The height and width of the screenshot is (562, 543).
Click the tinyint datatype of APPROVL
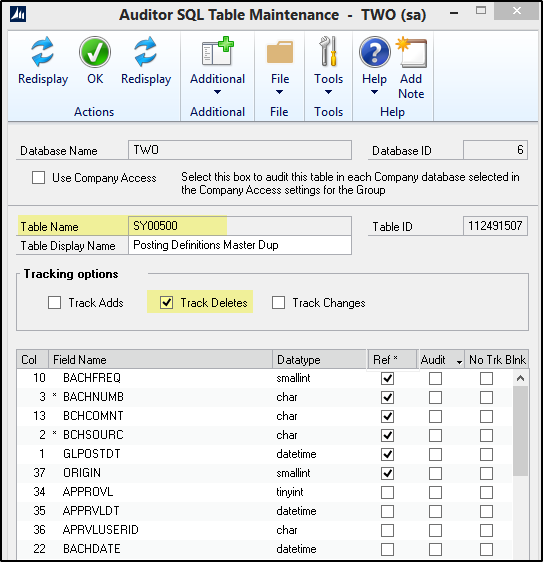click(x=290, y=492)
